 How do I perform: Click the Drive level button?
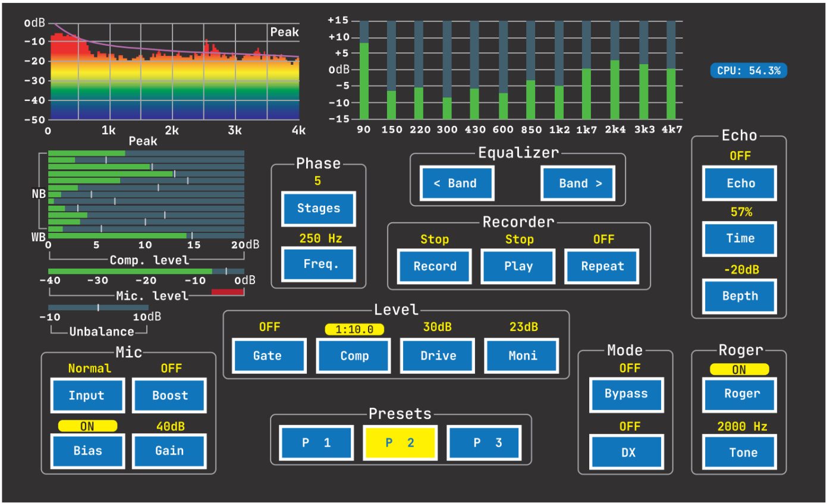pyautogui.click(x=438, y=355)
